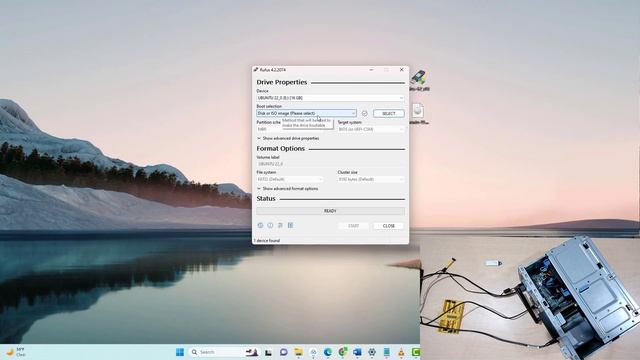Image resolution: width=640 pixels, height=360 pixels.
Task: Open the weather widget on the taskbar
Action: pyautogui.click(x=16, y=352)
